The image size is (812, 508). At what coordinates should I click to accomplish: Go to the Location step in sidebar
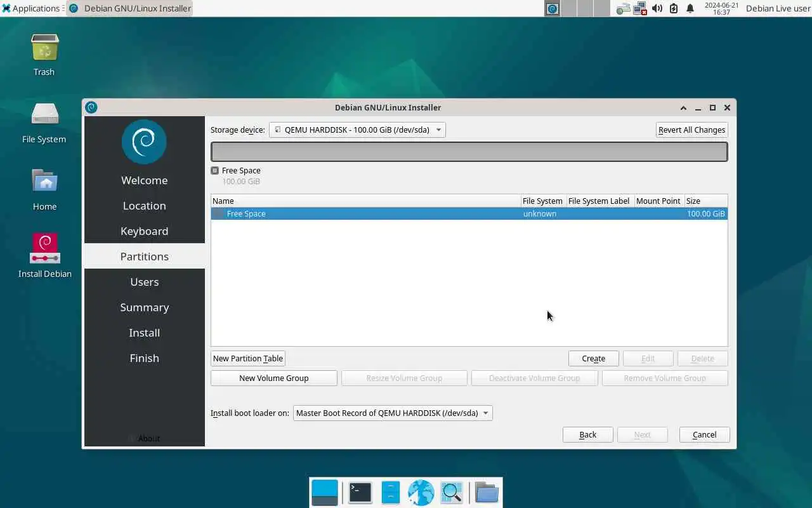click(x=145, y=206)
